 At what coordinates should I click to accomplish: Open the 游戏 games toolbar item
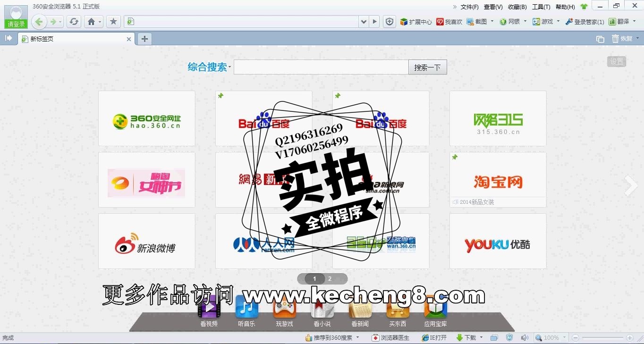click(x=543, y=22)
